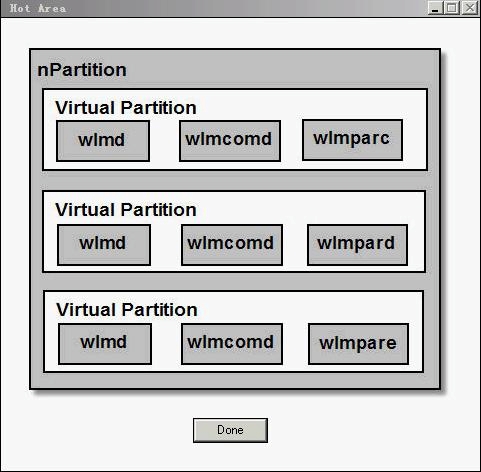Maximize the Hot Area window

452,8
